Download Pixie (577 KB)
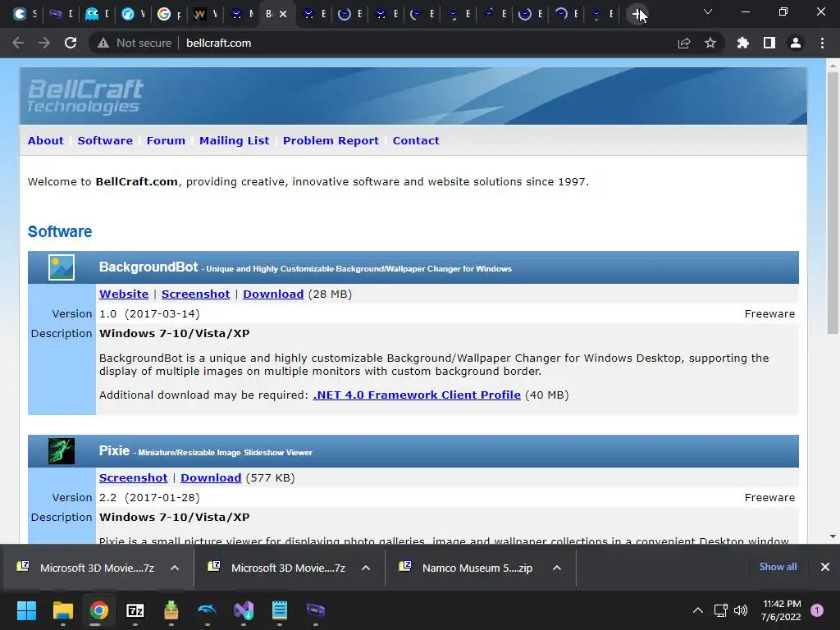 tap(211, 478)
